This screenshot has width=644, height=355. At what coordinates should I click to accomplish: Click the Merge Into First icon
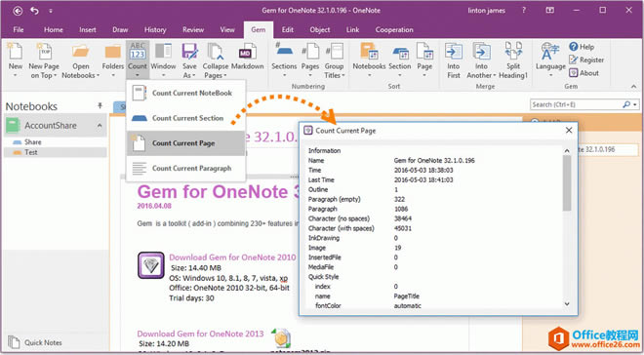tap(454, 52)
